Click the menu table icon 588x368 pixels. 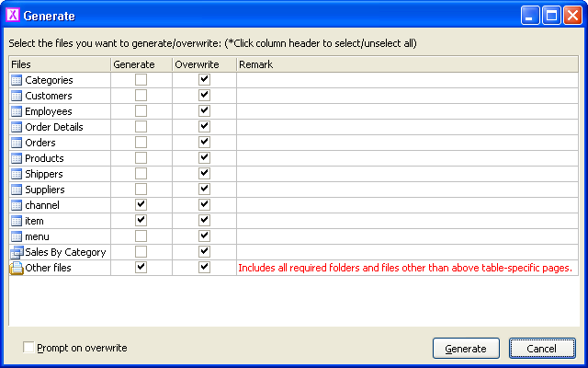17,236
